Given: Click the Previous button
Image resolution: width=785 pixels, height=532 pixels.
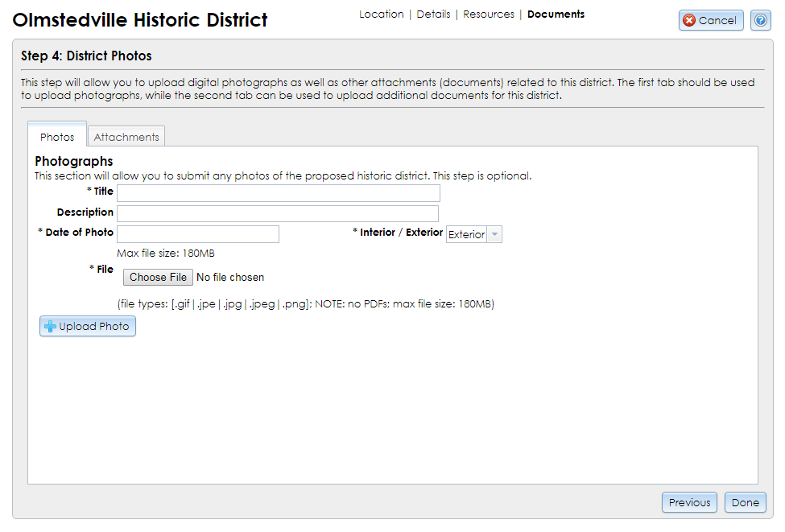Looking at the screenshot, I should (689, 501).
